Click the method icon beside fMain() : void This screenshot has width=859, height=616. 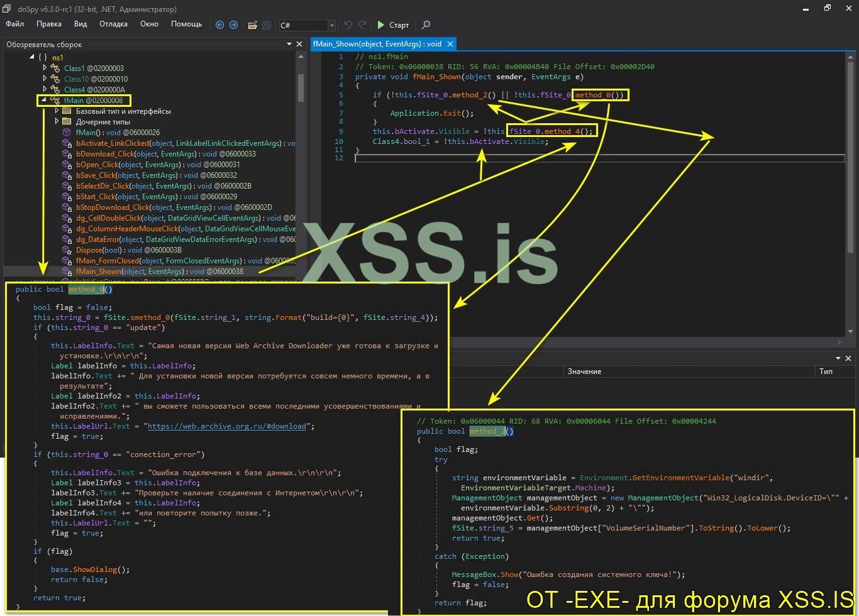tap(67, 133)
